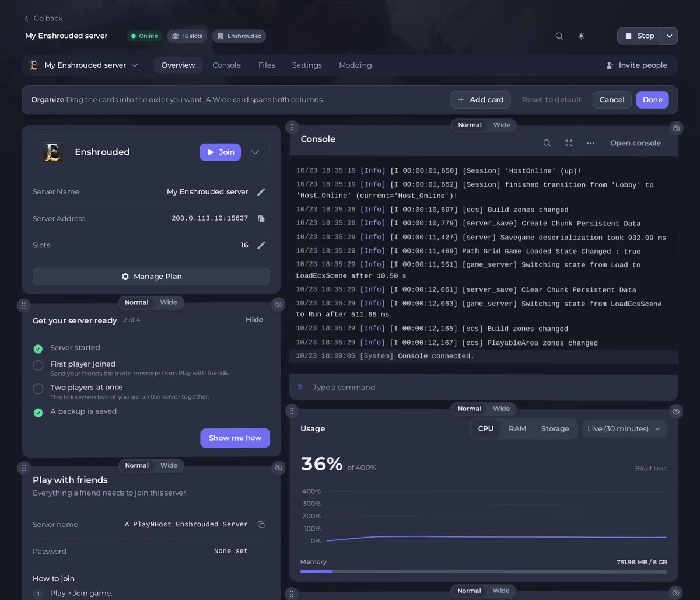Viewport: 700px width, 600px height.
Task: Set the Usage card to Wide
Action: point(502,409)
